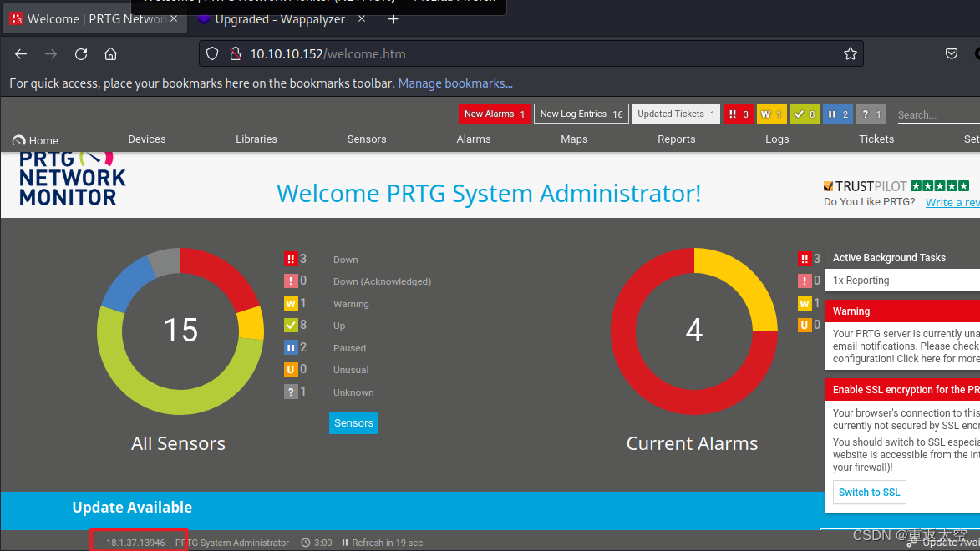The height and width of the screenshot is (551, 980).
Task: Click the browser forward arrow
Action: (51, 54)
